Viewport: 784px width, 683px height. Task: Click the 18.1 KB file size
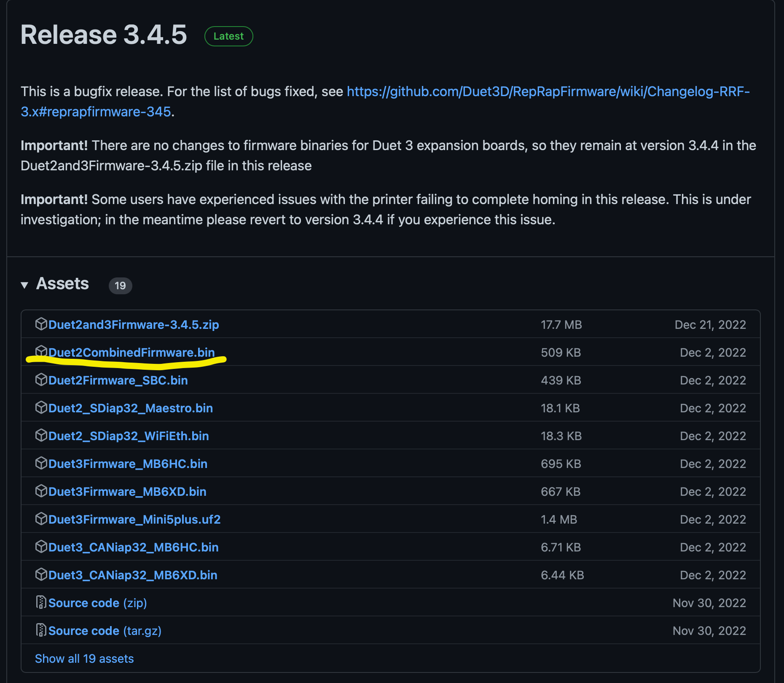560,408
